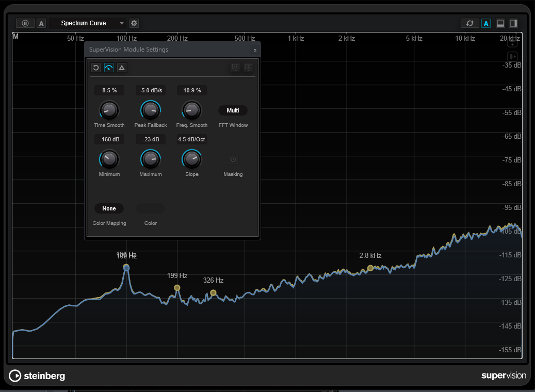Open the Multi FFT Window selector
535x392 pixels.
tap(233, 110)
